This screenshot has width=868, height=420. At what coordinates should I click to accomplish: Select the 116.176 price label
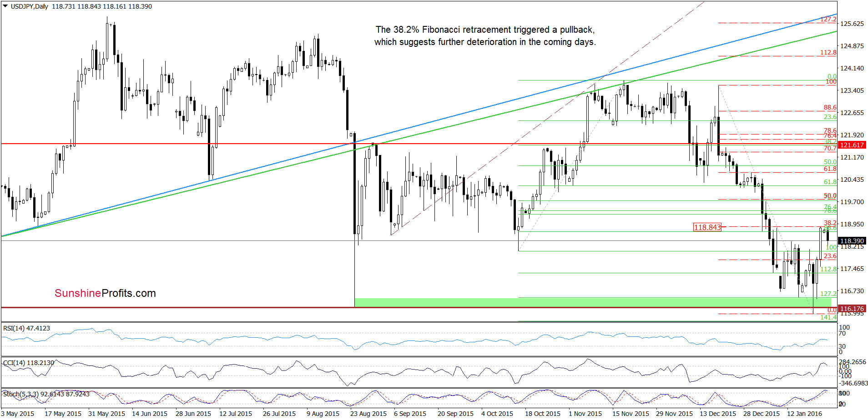[852, 309]
